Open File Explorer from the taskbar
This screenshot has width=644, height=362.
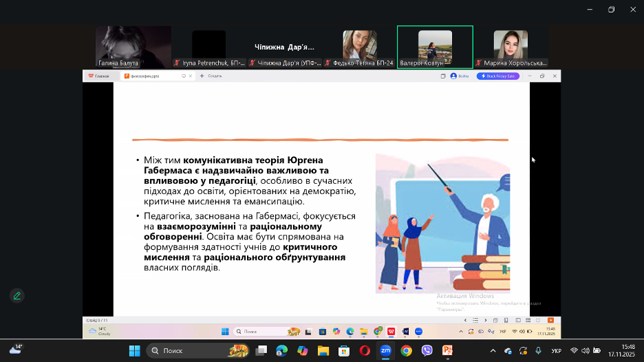click(x=323, y=350)
